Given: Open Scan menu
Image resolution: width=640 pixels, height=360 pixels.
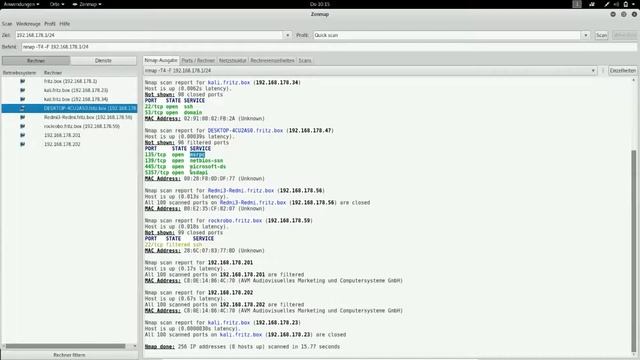Looking at the screenshot, I should [x=7, y=24].
